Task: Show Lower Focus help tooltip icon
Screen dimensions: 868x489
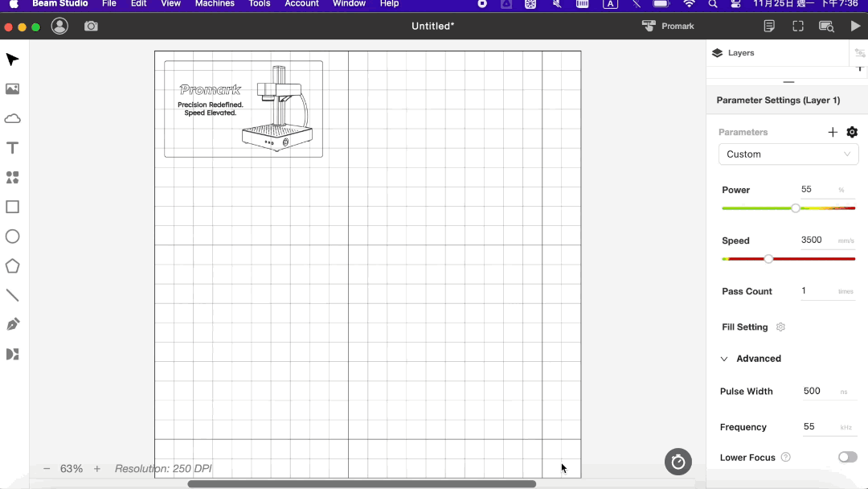Action: click(785, 457)
